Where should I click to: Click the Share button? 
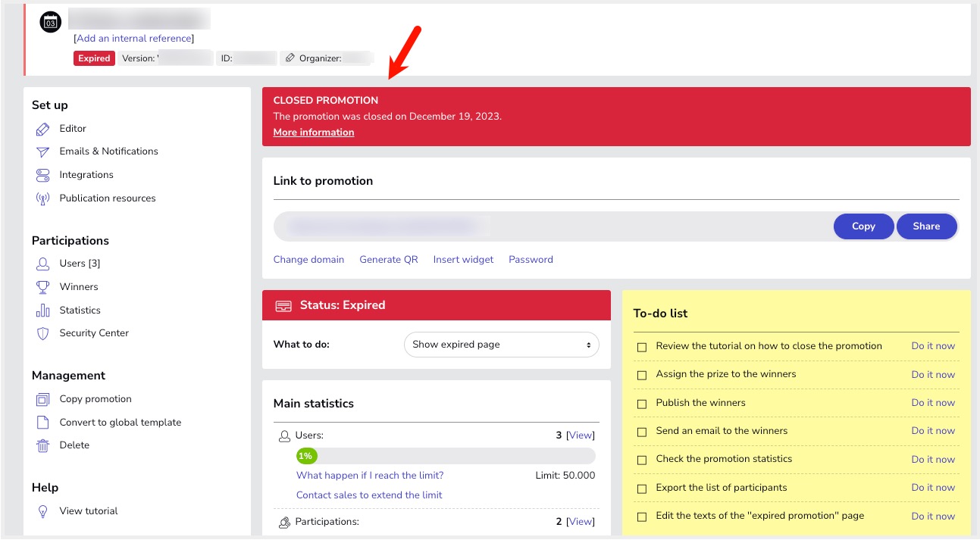click(926, 226)
